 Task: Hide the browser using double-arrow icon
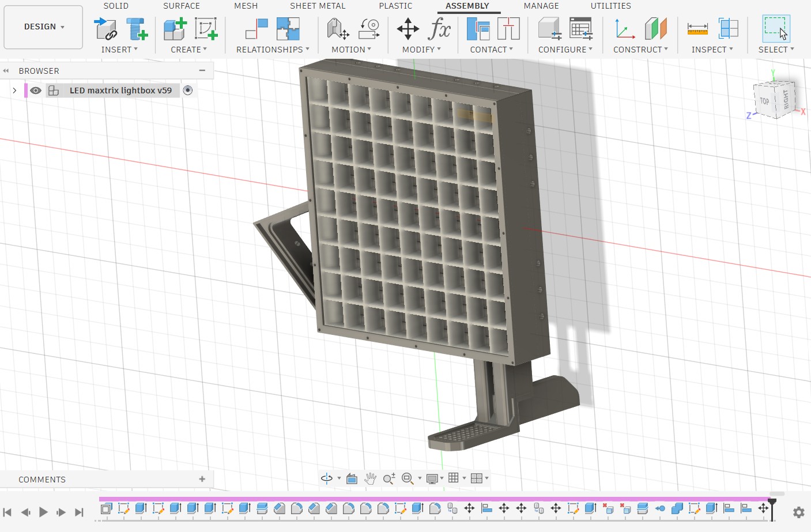coord(6,71)
